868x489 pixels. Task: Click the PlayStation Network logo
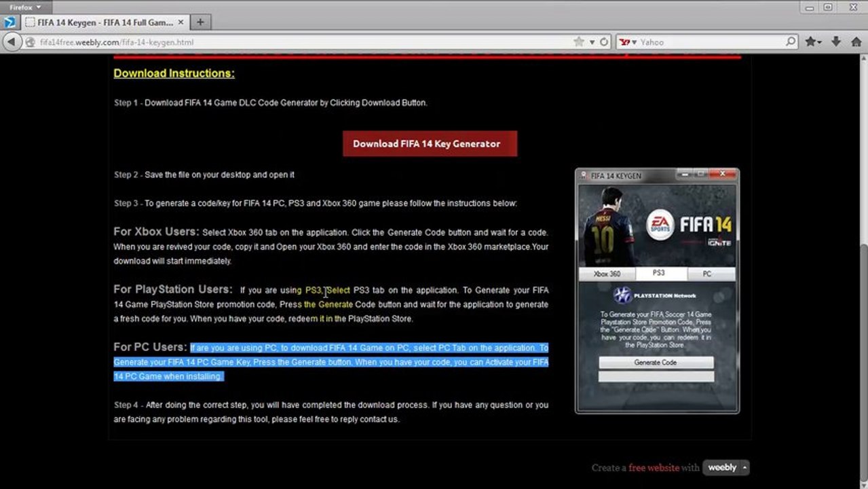654,295
